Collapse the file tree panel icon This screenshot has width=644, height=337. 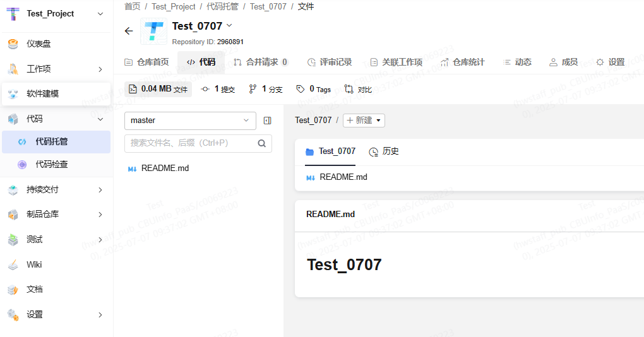267,121
